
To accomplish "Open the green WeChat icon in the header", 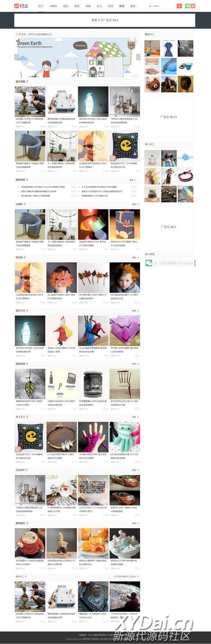I will click(x=187, y=6).
